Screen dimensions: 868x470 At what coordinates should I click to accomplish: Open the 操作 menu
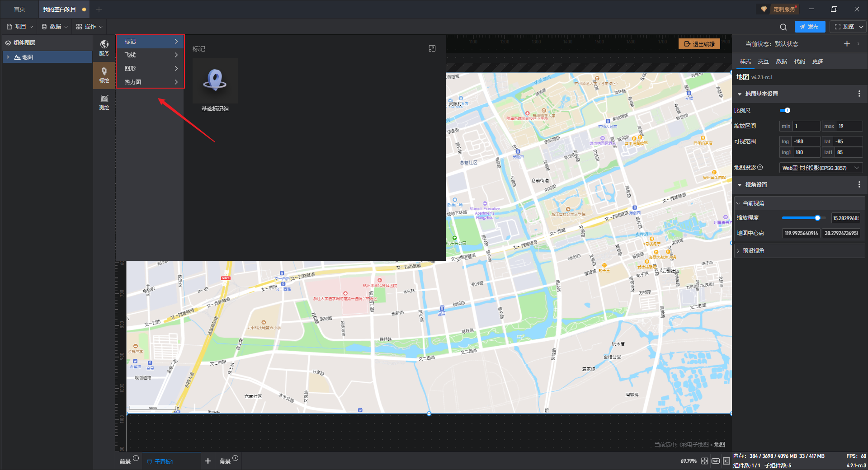coord(90,27)
